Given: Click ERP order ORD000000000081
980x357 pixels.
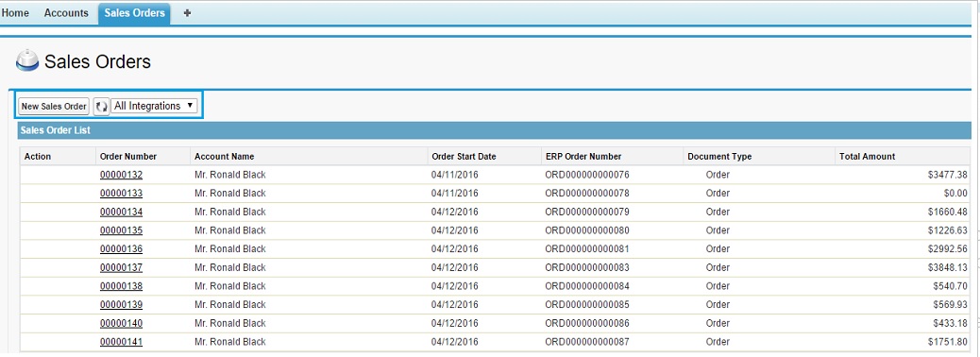Looking at the screenshot, I should pos(587,248).
